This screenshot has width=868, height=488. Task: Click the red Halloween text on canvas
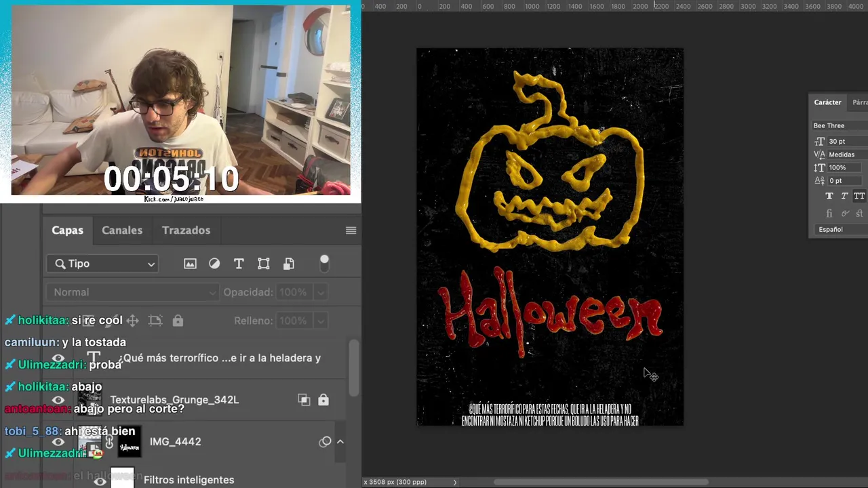pyautogui.click(x=551, y=312)
